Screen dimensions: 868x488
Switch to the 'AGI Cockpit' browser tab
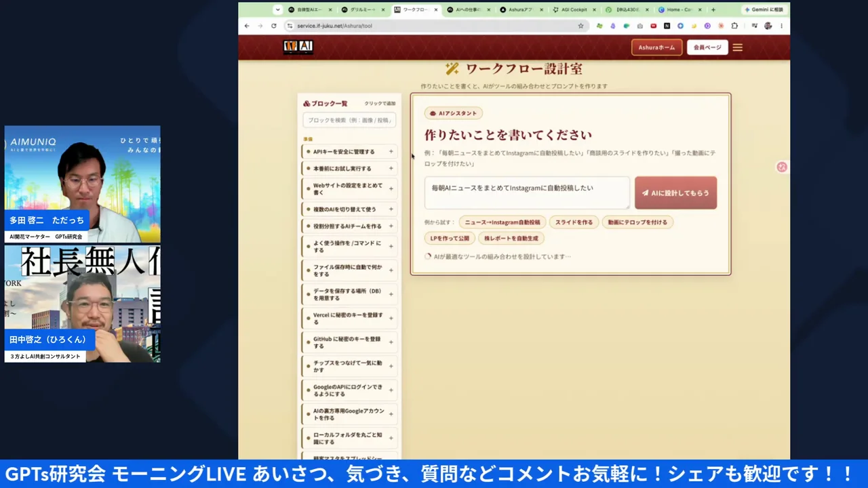pyautogui.click(x=573, y=9)
